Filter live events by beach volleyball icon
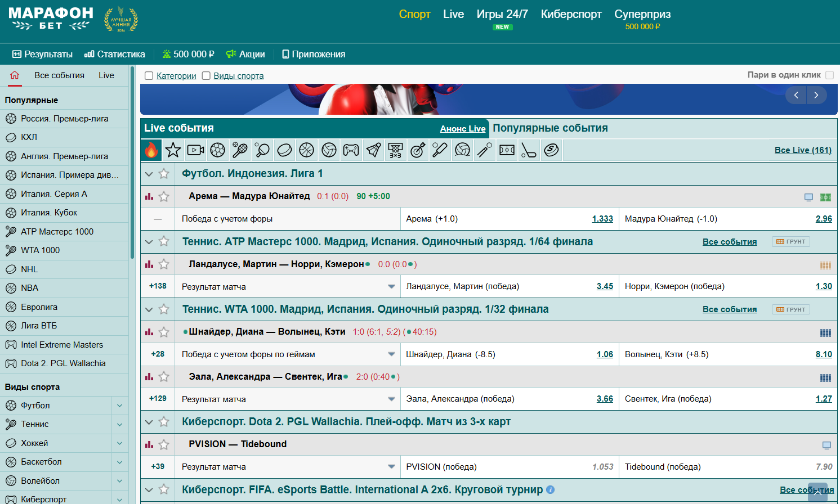840x504 pixels. point(462,150)
